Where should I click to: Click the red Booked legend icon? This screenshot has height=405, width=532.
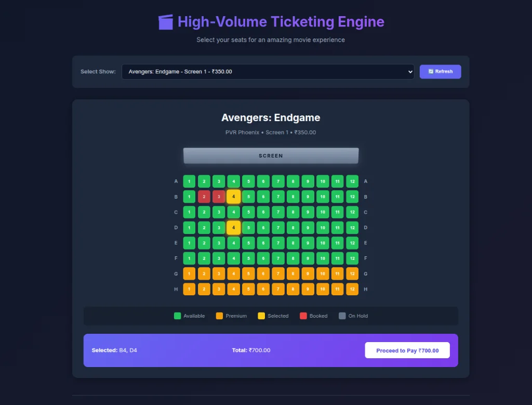(303, 316)
